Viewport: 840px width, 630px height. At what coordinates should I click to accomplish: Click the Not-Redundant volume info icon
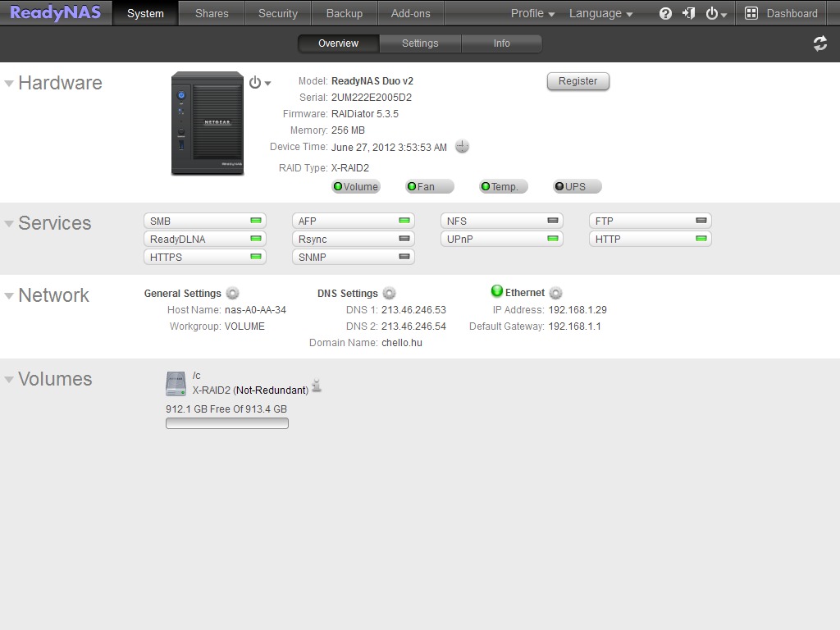[x=317, y=386]
